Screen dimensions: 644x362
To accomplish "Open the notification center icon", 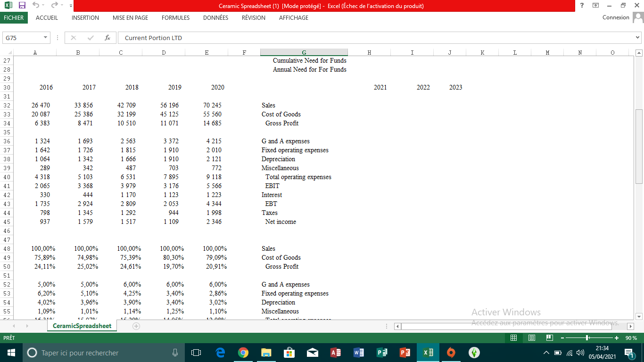I will point(629,353).
